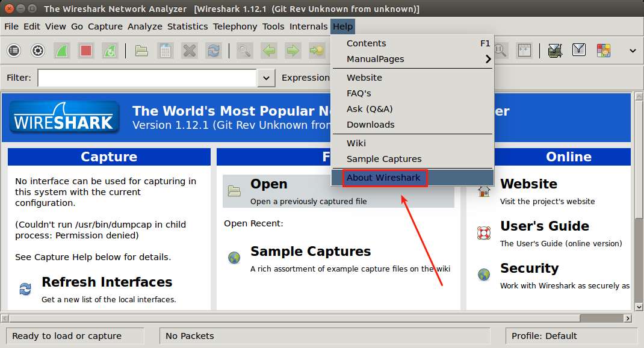Click the Find Packet magnifier icon
This screenshot has width=644, height=348.
pyautogui.click(x=245, y=51)
